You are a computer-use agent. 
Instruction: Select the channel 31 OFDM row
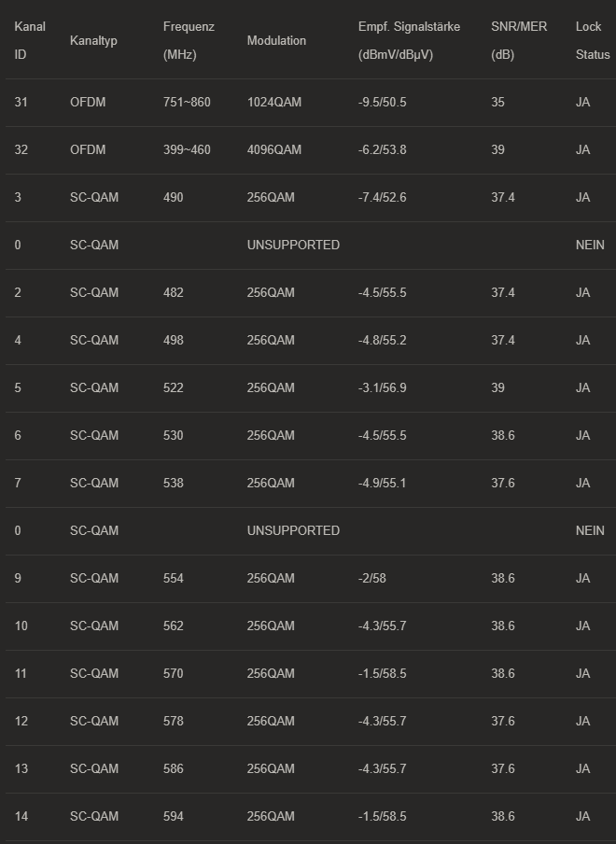point(311,103)
